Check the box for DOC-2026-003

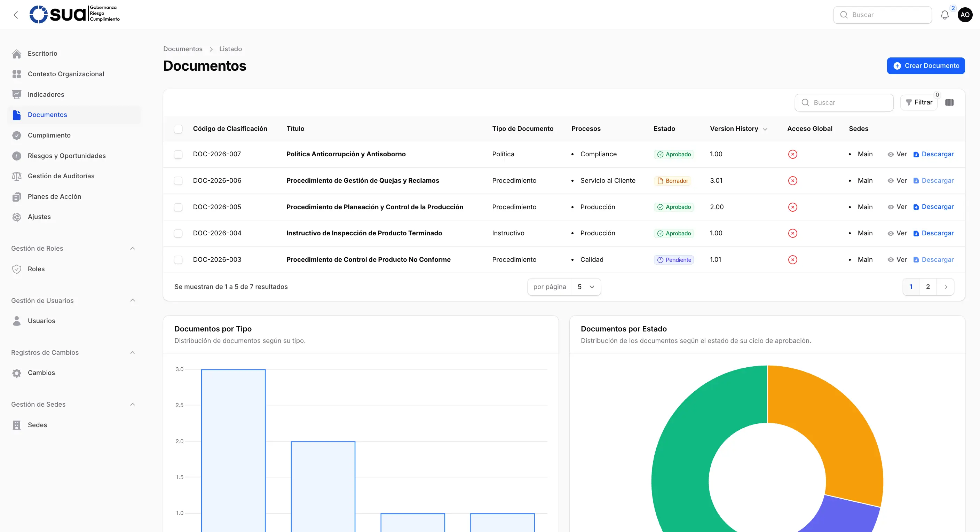(178, 260)
